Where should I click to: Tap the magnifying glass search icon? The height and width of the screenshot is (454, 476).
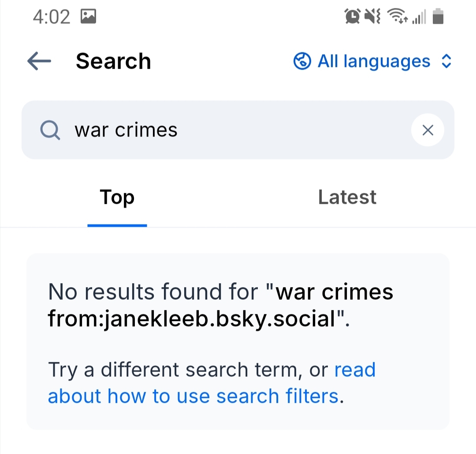[x=50, y=130]
